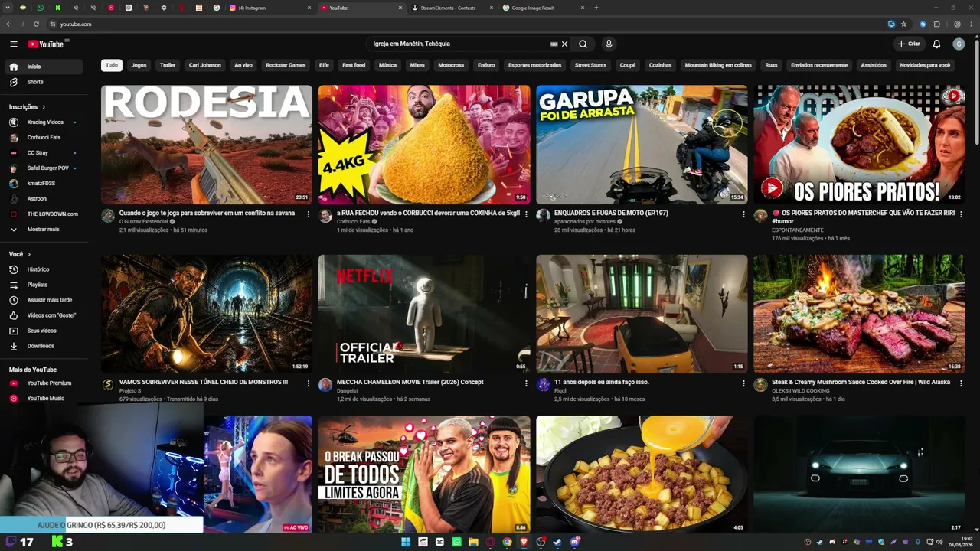
Task: Clear the search box text
Action: 565,44
